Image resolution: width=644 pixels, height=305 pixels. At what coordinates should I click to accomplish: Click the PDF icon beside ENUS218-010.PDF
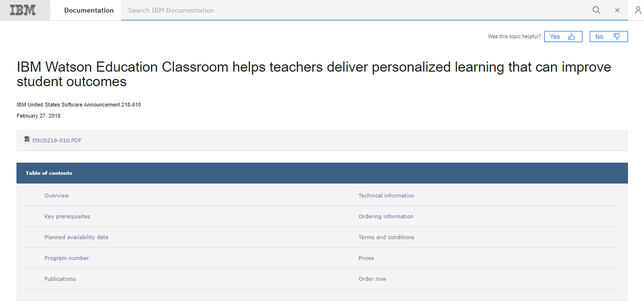27,139
